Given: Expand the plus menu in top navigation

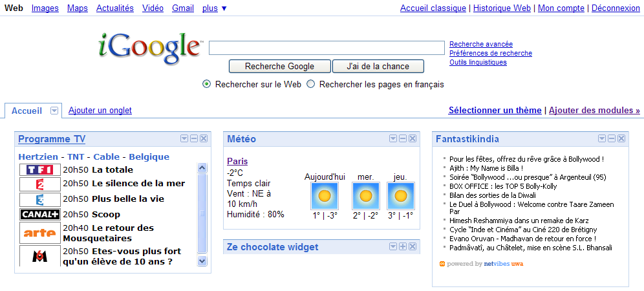Looking at the screenshot, I should (x=215, y=8).
